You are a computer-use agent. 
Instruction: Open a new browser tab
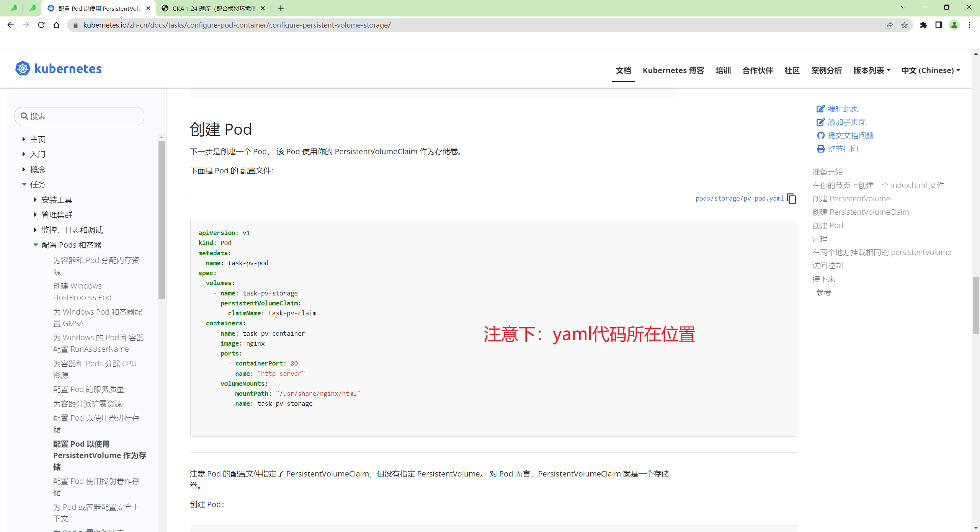[281, 8]
